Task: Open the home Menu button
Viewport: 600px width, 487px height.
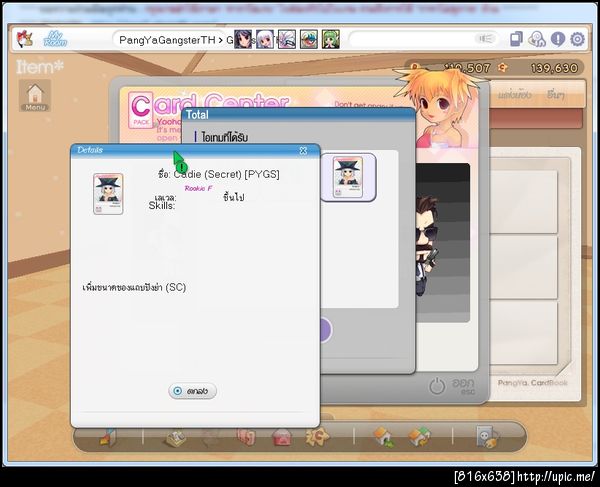Action: click(x=35, y=96)
